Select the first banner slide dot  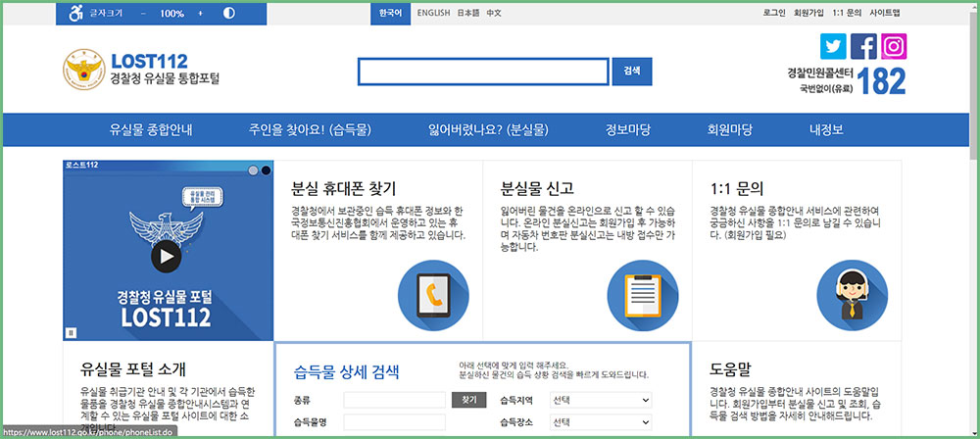[253, 171]
